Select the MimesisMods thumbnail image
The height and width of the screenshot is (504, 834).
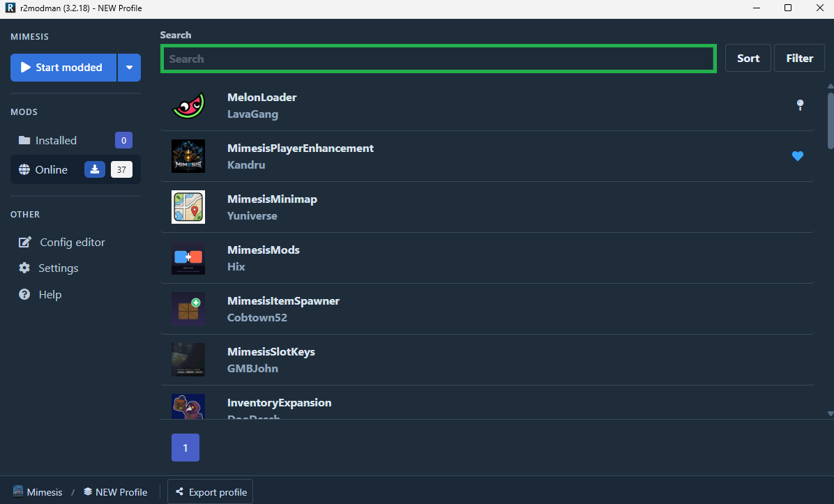pyautogui.click(x=188, y=258)
